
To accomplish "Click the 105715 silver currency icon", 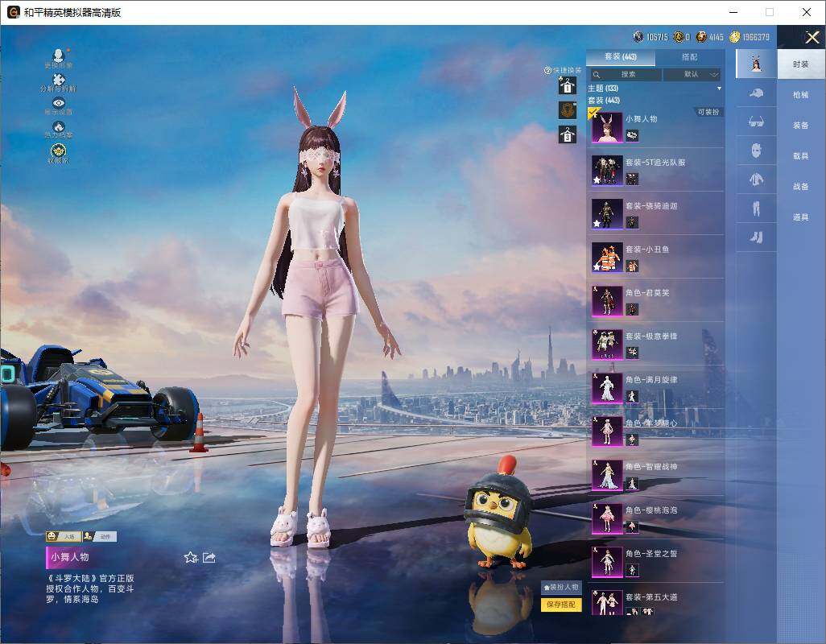I will click(638, 36).
